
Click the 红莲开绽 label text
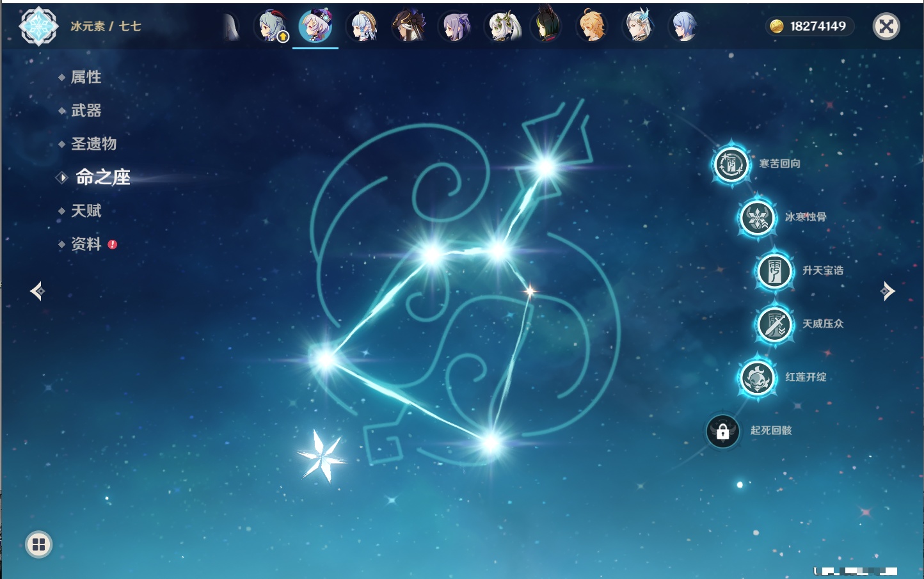(806, 377)
